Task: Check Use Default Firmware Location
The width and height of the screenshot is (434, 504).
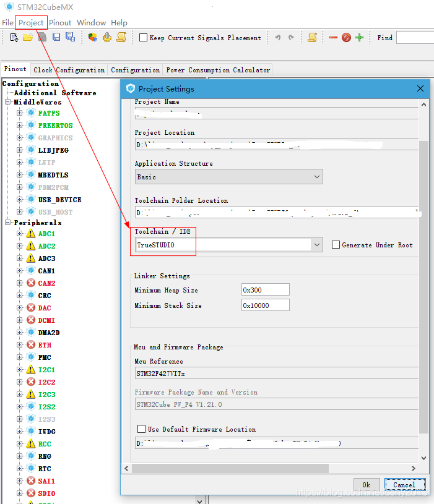Action: (x=141, y=429)
